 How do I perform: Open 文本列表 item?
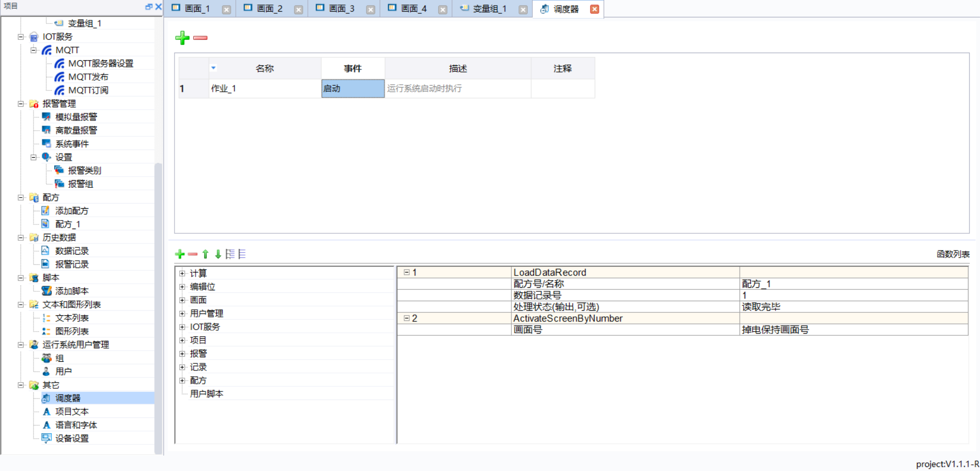coord(71,317)
